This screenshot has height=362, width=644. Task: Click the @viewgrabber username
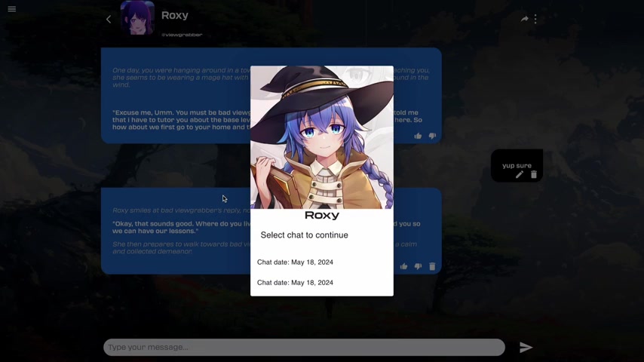click(x=182, y=35)
